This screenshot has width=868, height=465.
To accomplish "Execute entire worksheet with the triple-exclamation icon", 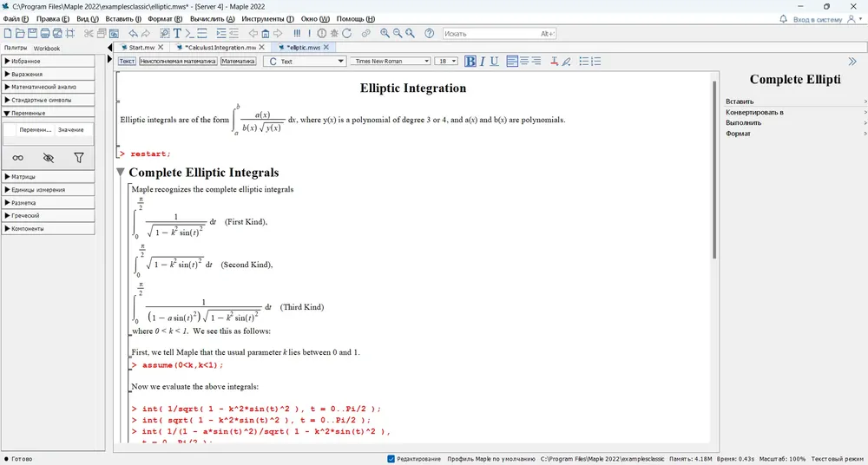I will pyautogui.click(x=297, y=33).
